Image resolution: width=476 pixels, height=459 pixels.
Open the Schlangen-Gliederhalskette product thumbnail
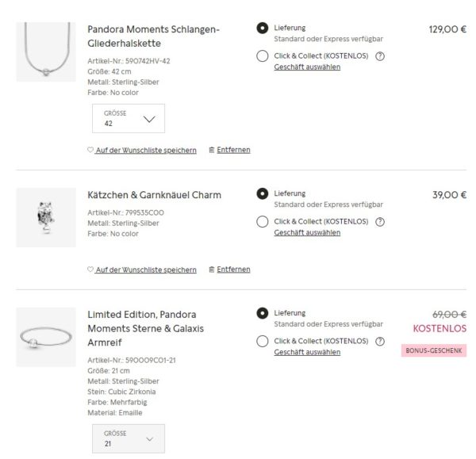[x=46, y=52]
